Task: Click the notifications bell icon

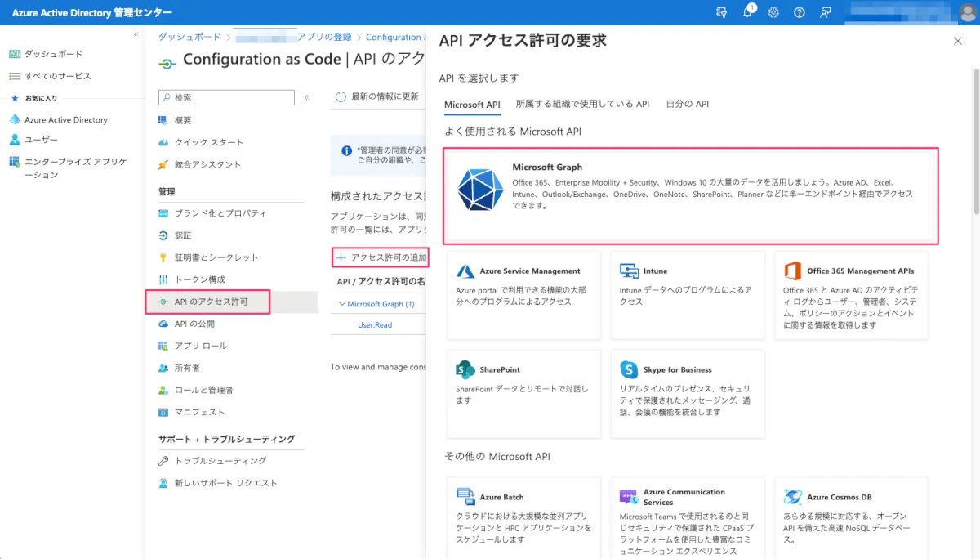Action: 748,12
